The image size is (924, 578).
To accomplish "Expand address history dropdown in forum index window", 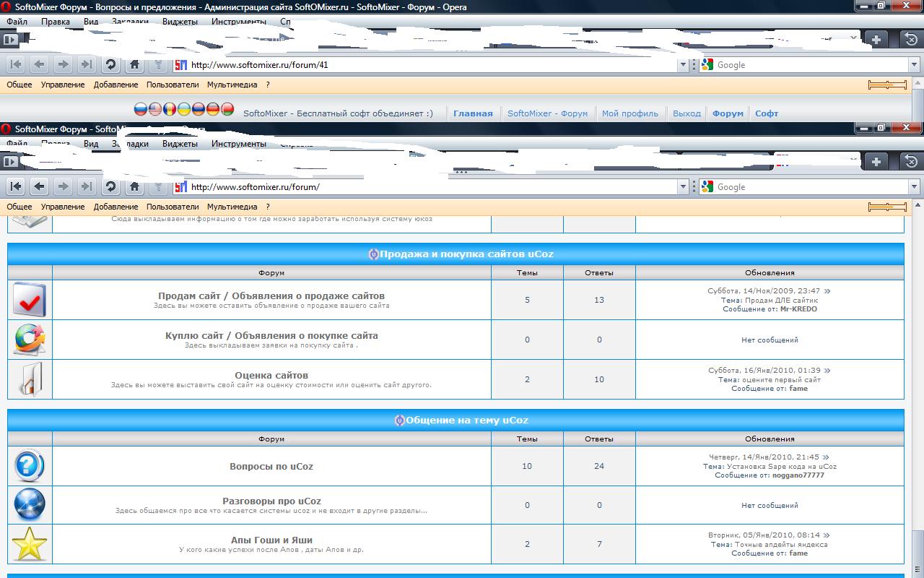I will tap(683, 187).
